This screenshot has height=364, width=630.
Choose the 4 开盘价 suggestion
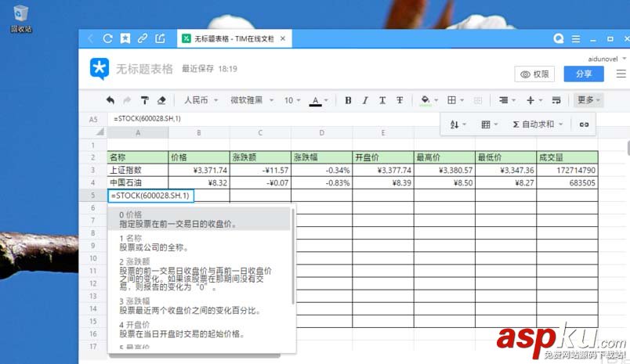(199, 329)
